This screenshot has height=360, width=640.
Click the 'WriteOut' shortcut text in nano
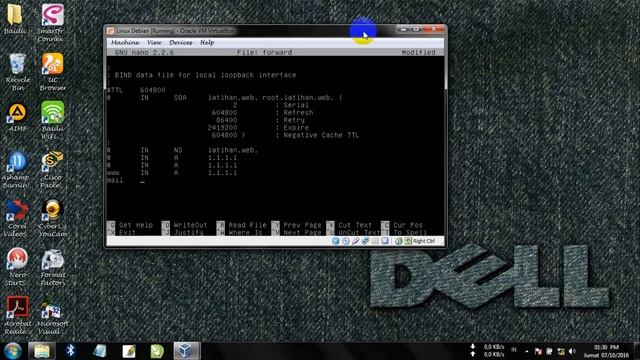[x=190, y=225]
